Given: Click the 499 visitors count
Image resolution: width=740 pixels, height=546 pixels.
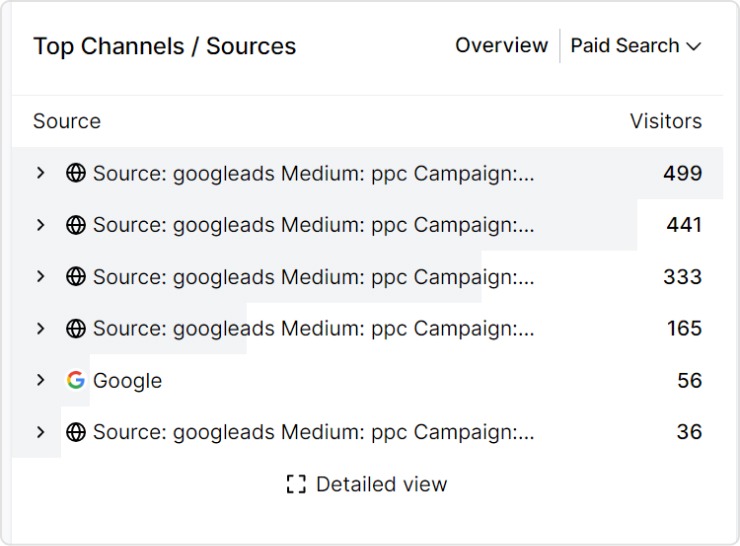Looking at the screenshot, I should pos(682,173).
